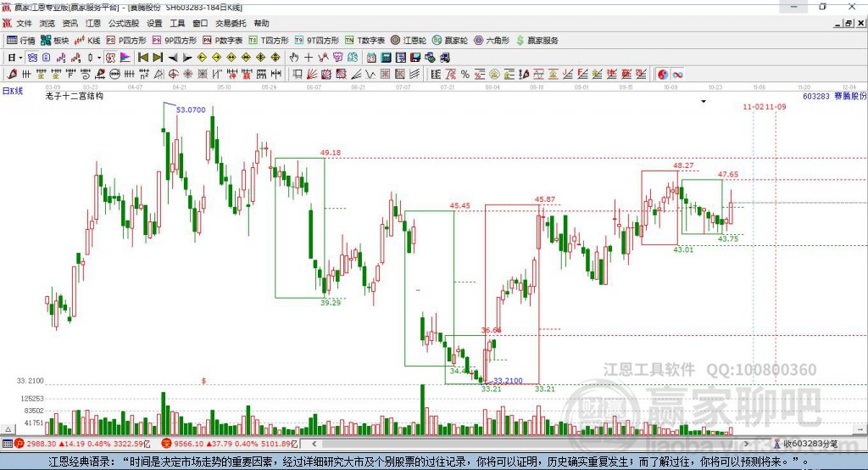Click the first yellow diamond arrow icon
This screenshot has height=470, width=868.
(x=202, y=58)
